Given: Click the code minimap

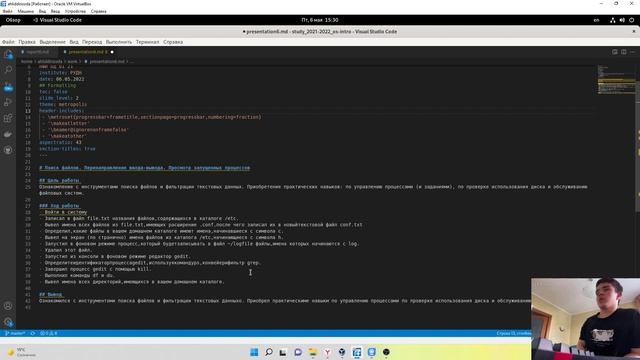Looking at the screenshot, I should [x=616, y=80].
